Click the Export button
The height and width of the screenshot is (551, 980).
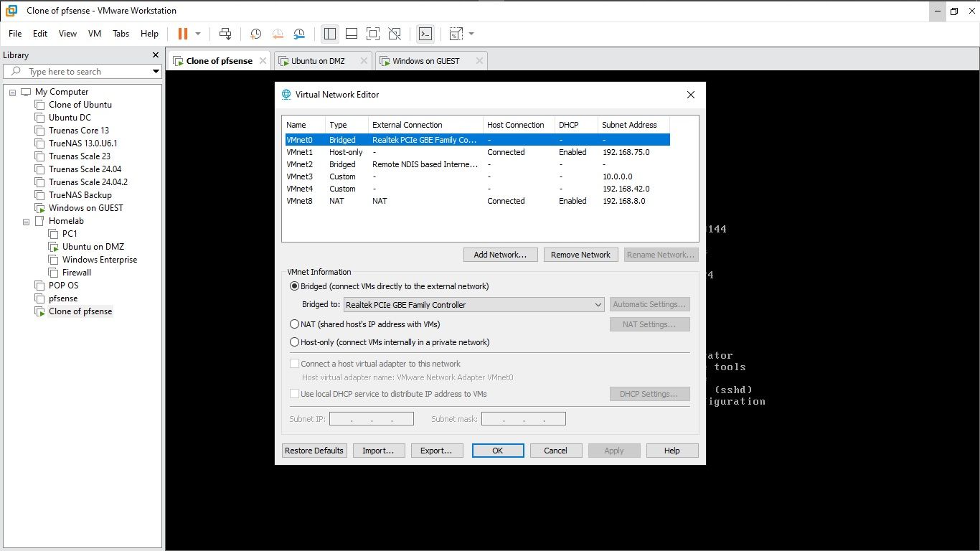click(436, 451)
